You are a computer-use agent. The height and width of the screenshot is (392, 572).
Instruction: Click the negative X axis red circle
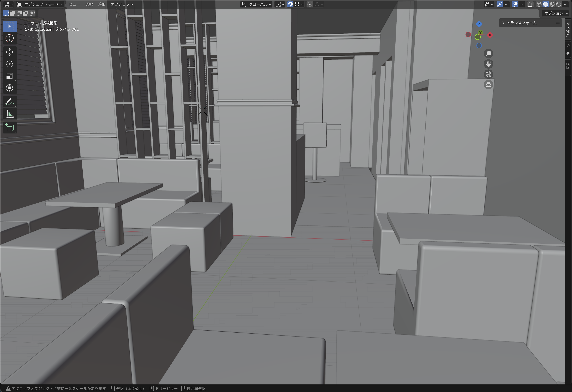[x=468, y=35]
